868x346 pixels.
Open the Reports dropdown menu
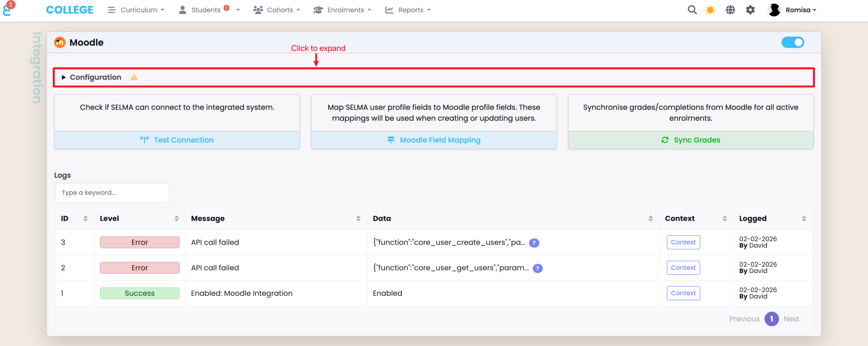coord(408,10)
